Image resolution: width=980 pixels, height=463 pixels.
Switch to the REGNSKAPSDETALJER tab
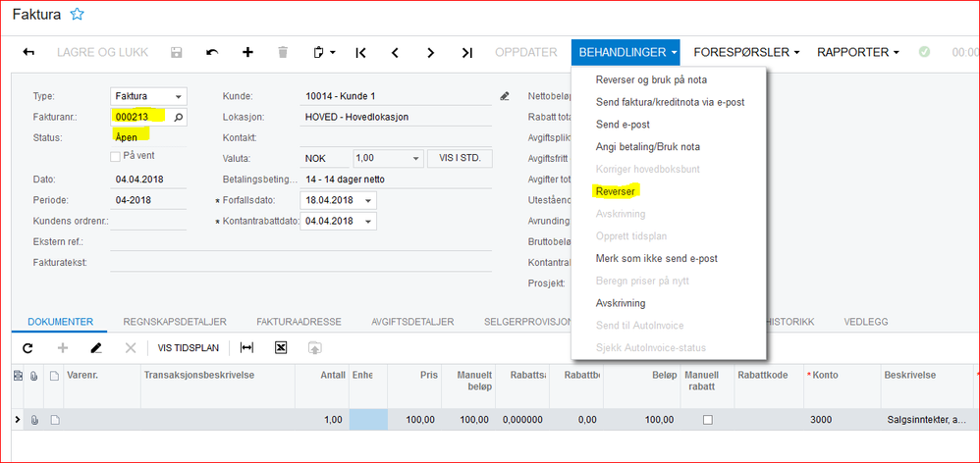coord(175,322)
